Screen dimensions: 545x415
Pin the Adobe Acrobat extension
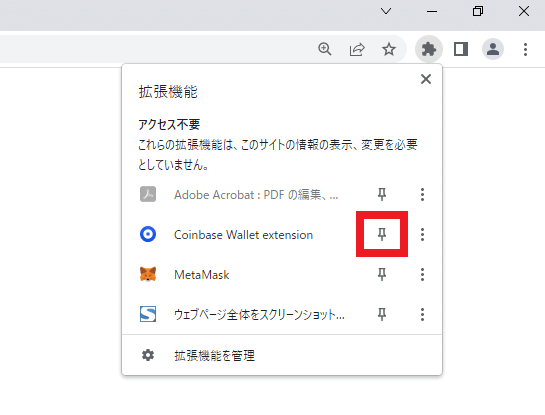[382, 194]
